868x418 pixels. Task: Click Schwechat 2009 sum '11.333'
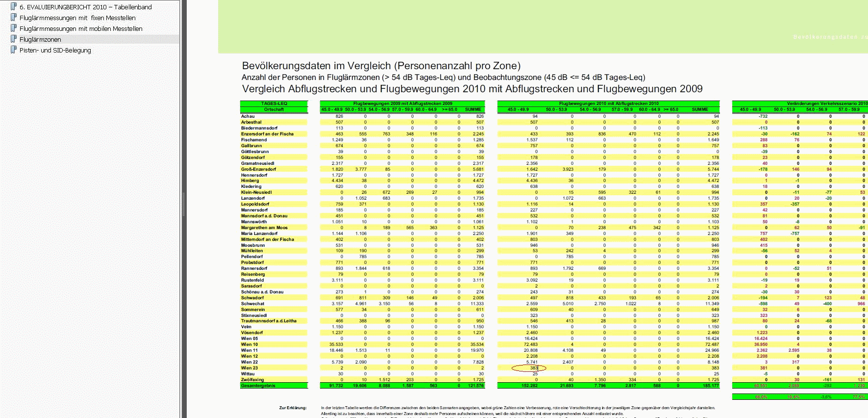[477, 304]
